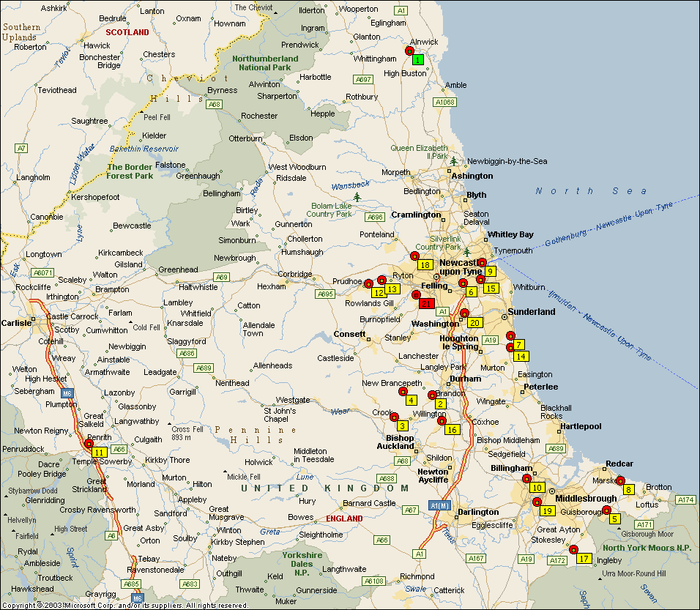Click the Microsoft copyright notice text
700x610 pixels.
pos(124,606)
